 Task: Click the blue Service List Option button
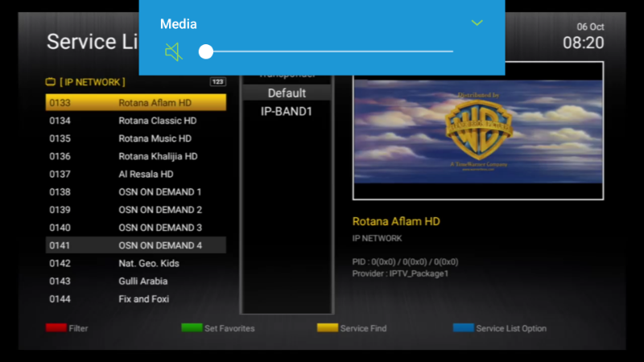click(x=500, y=328)
